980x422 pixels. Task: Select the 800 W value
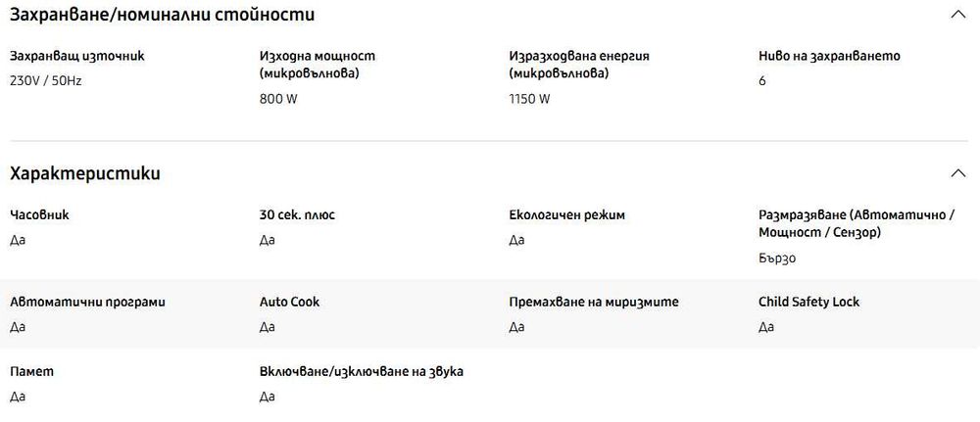point(278,99)
